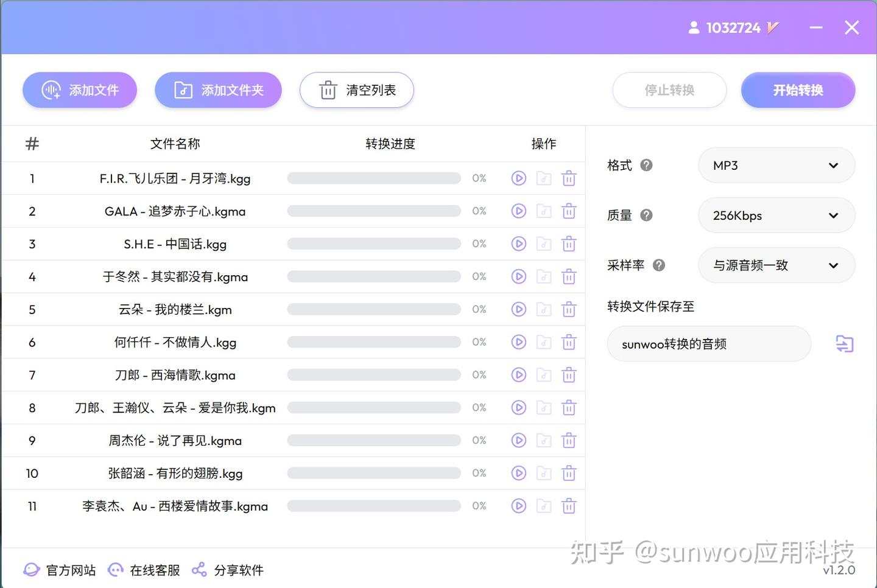Click the sunwoo转换的音频 output path field
This screenshot has height=588, width=877.
[708, 344]
